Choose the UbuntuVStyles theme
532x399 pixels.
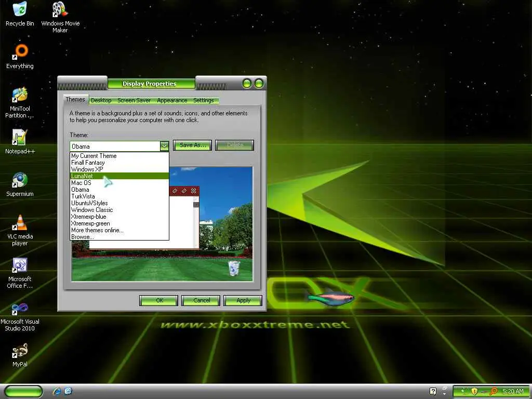click(119, 203)
